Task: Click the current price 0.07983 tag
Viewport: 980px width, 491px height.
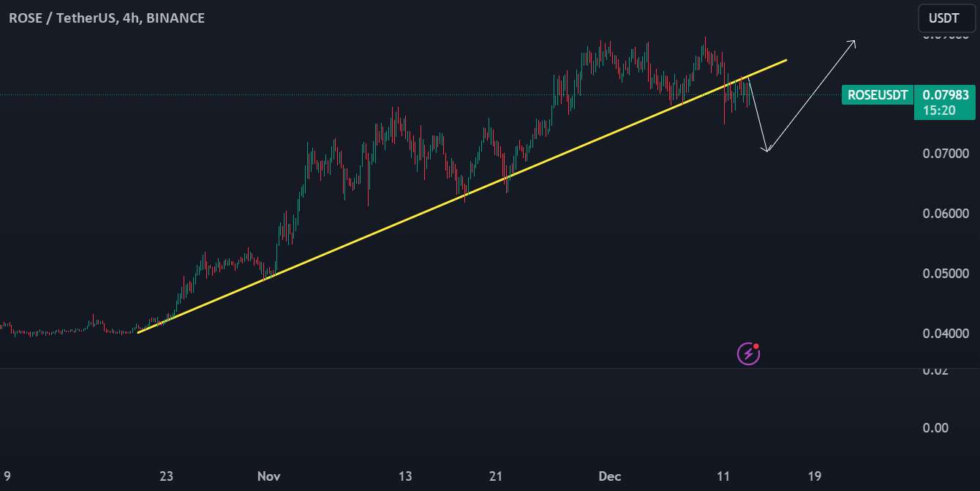Action: pyautogui.click(x=945, y=95)
